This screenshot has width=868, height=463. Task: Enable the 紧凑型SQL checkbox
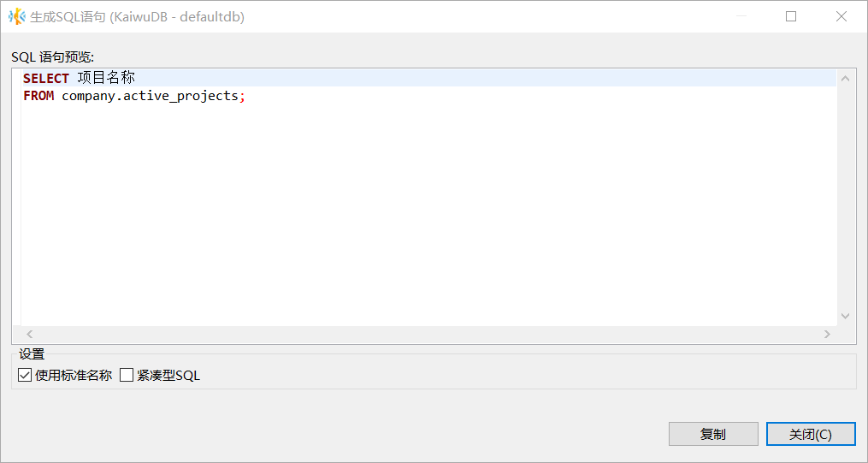point(127,375)
